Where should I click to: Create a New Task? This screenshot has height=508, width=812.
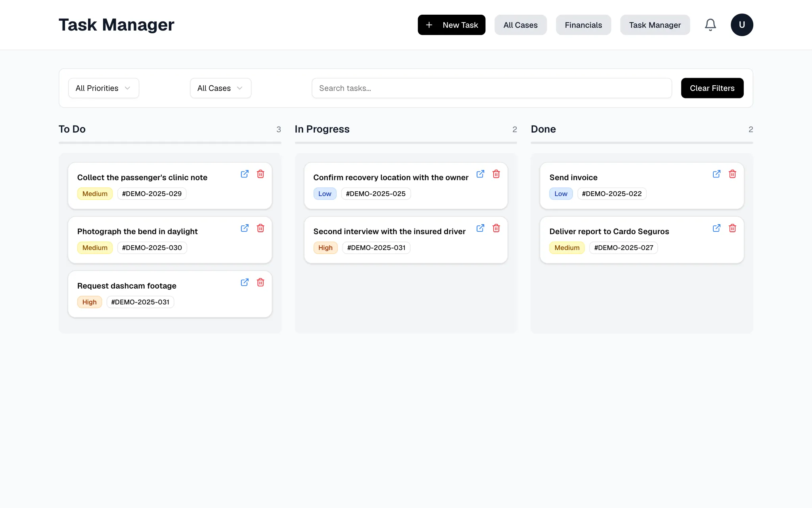click(451, 25)
